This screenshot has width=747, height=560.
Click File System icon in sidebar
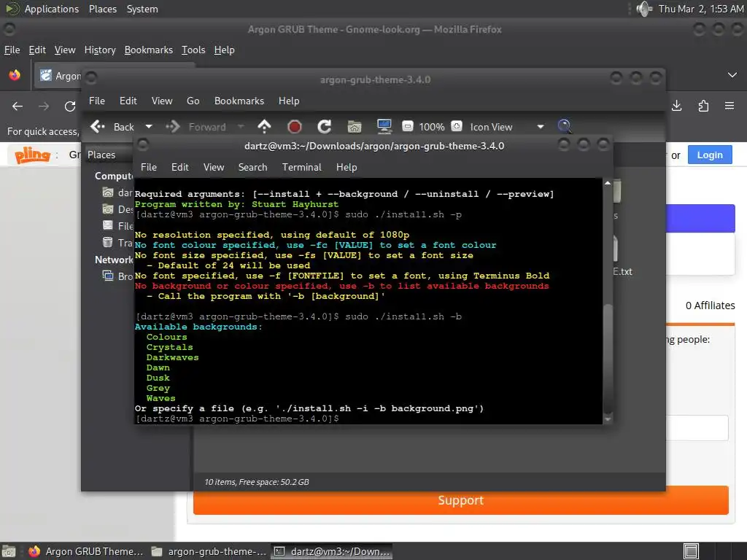coord(108,225)
